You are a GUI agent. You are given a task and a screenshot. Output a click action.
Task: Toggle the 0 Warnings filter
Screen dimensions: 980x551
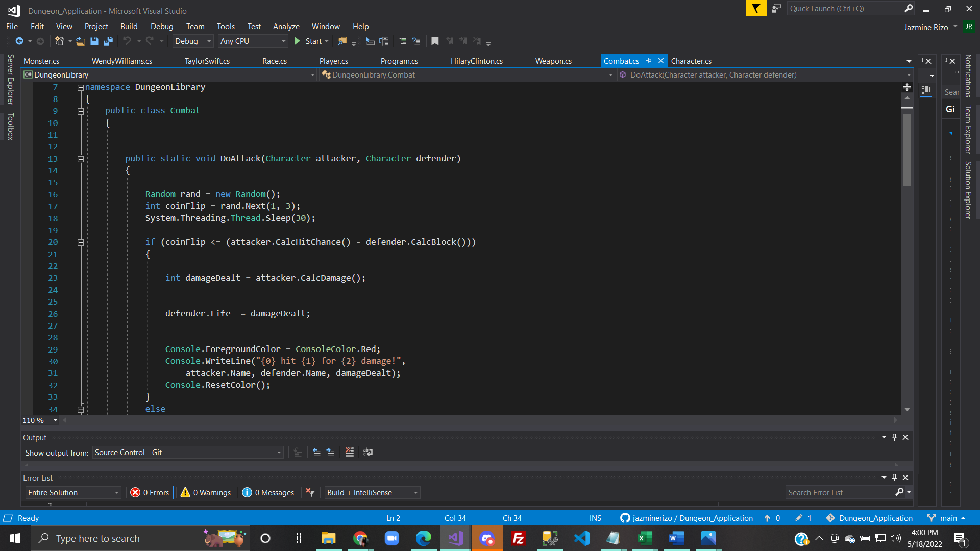[207, 492]
